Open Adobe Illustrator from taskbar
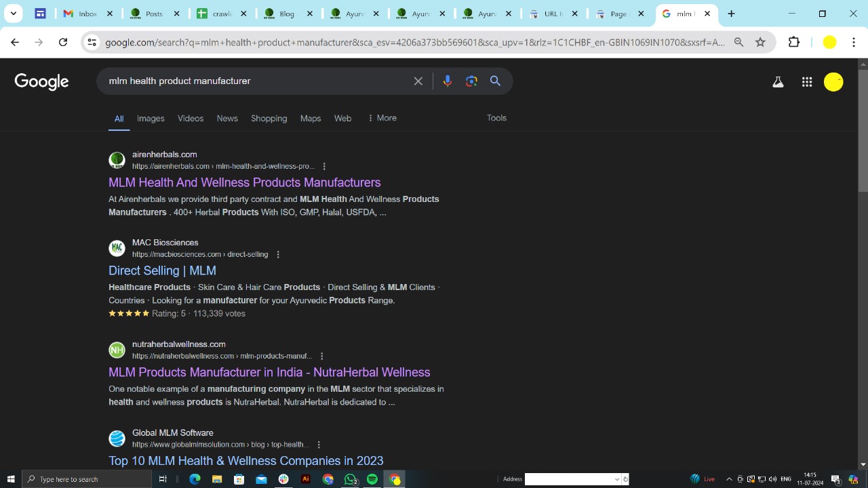This screenshot has height=488, width=868. coord(306,479)
